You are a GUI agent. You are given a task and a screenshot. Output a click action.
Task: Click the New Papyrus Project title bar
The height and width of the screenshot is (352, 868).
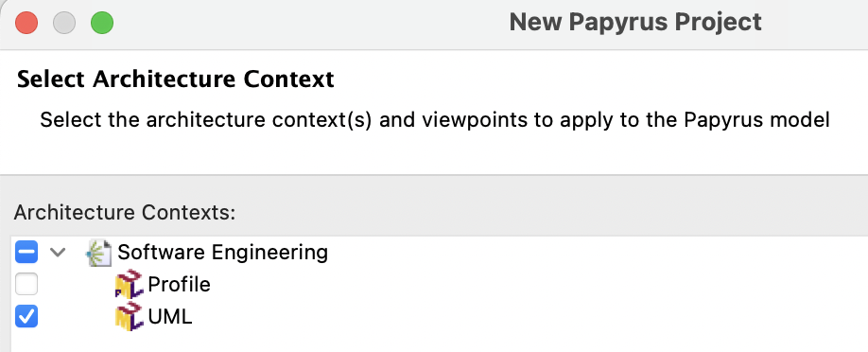coord(635,22)
